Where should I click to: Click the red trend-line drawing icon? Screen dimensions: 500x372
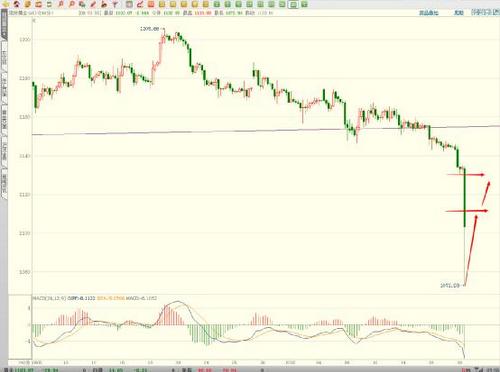140,4
